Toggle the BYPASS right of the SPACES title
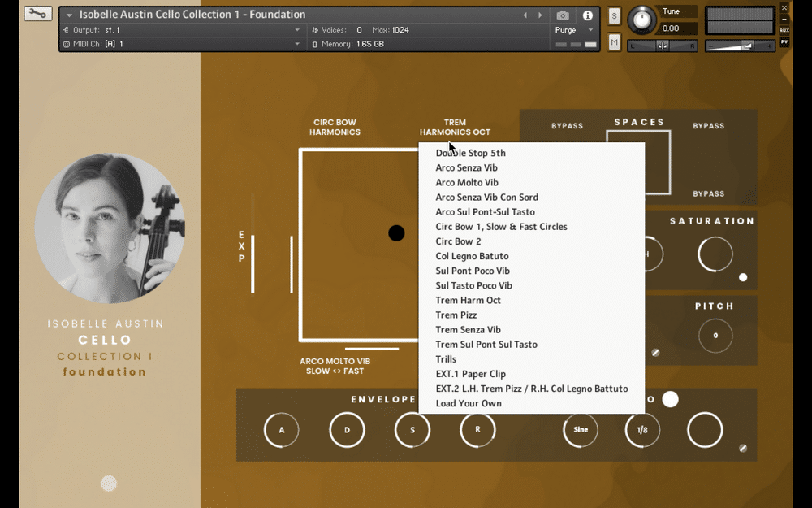The width and height of the screenshot is (812, 508). point(708,126)
